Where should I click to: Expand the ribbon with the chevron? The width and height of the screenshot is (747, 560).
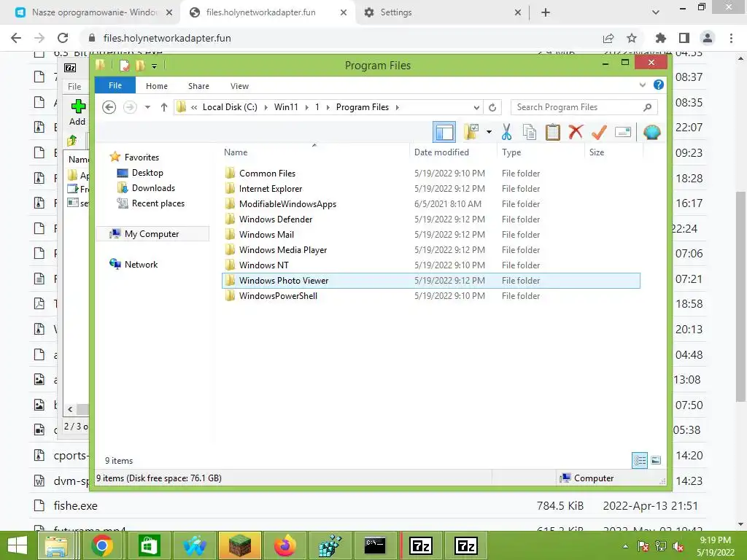pos(642,85)
